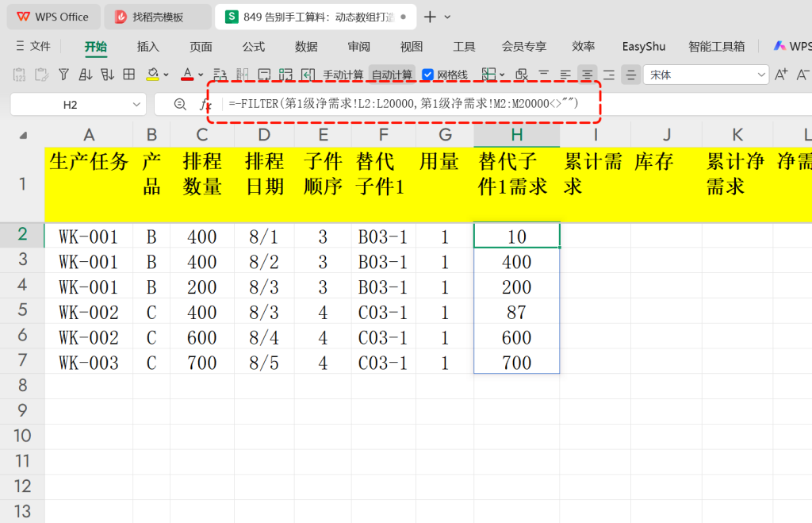The image size is (812, 523).
Task: Sort descending with the Z-A icon
Action: click(x=107, y=75)
